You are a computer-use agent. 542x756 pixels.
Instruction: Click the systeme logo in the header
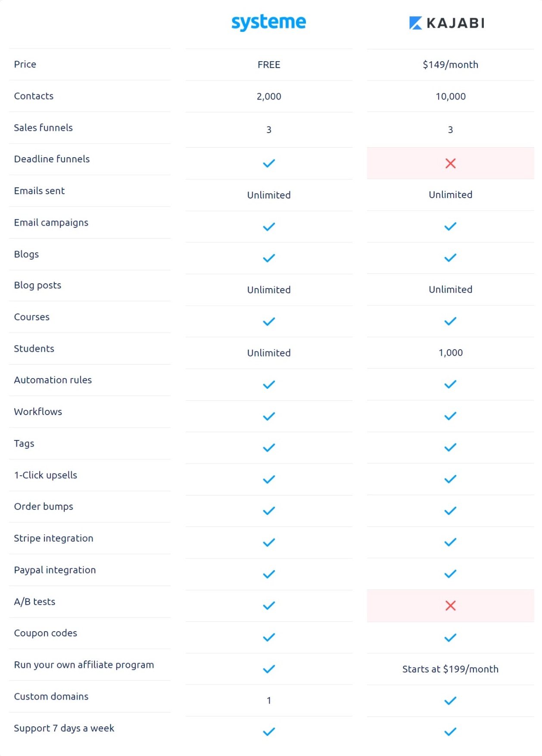coord(268,22)
